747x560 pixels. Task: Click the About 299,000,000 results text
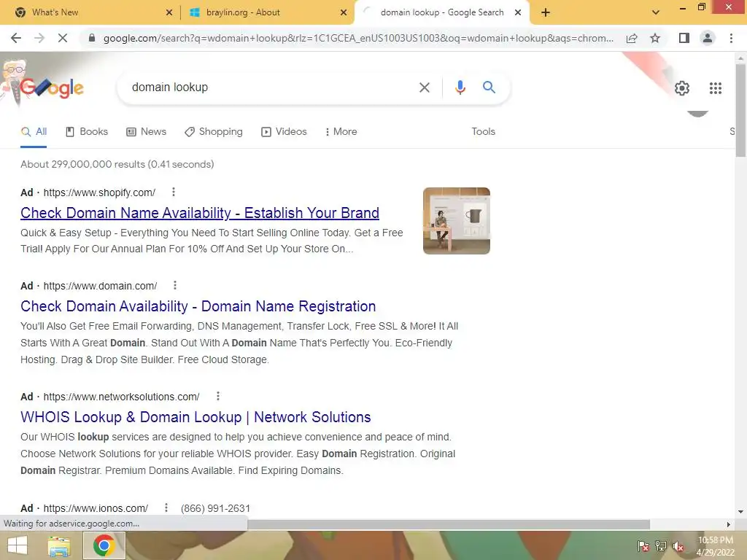(117, 164)
